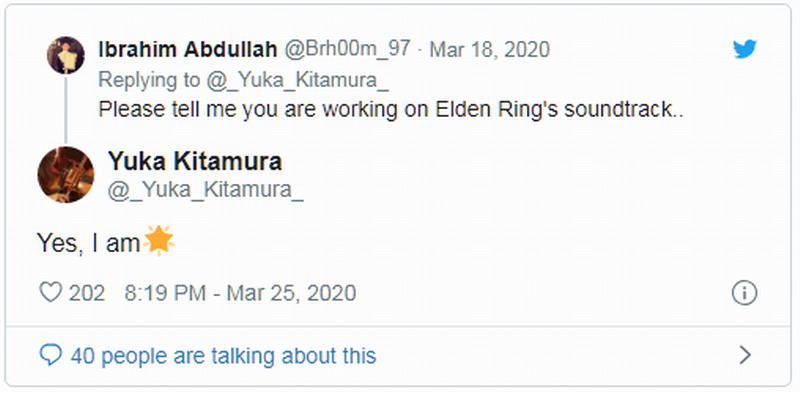Click the @Brh00m_97 handle
The width and height of the screenshot is (800, 393).
pos(346,50)
